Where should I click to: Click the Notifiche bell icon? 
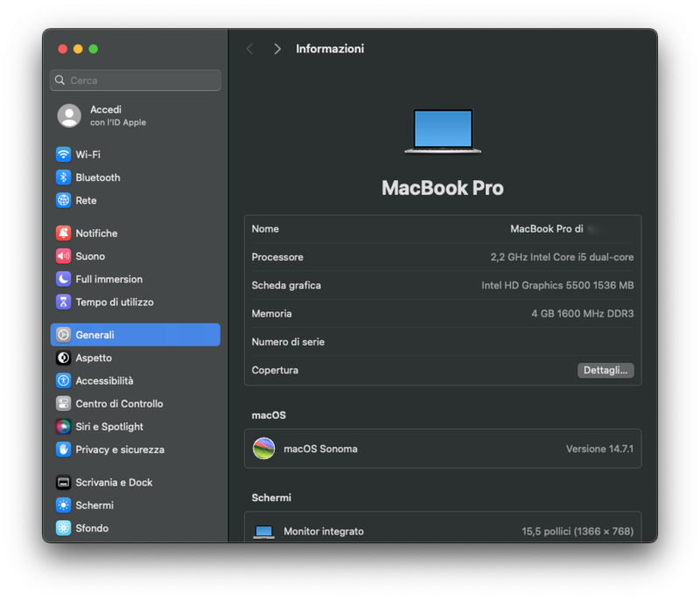tap(63, 233)
